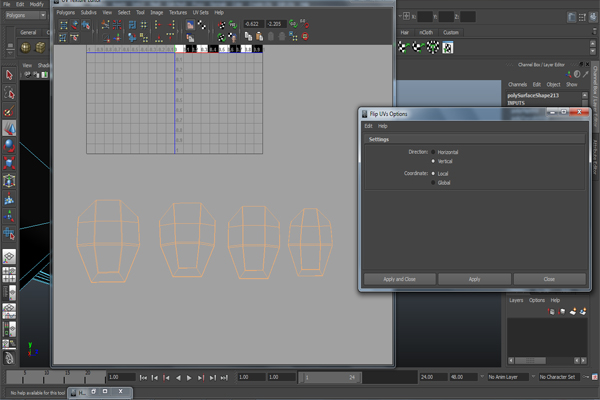This screenshot has width=600, height=400.
Task: Click layer editor horizontal scrollbar
Action: [x=530, y=361]
